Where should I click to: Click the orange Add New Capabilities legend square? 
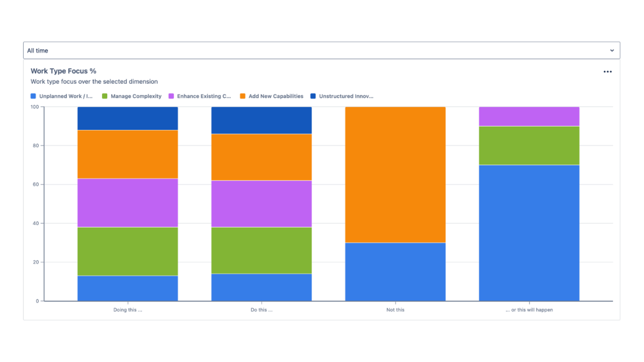[243, 97]
